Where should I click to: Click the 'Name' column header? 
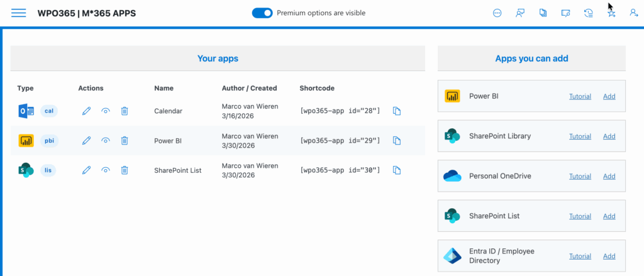coord(164,88)
